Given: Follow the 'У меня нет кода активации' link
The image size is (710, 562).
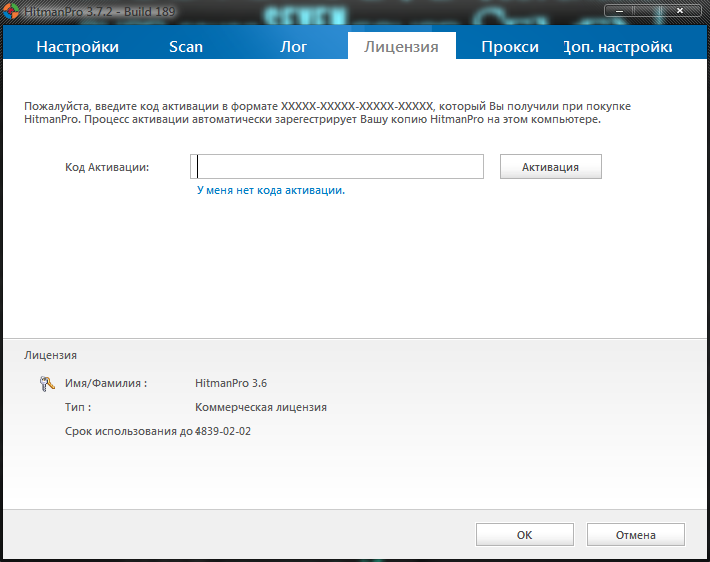Looking at the screenshot, I should click(271, 190).
